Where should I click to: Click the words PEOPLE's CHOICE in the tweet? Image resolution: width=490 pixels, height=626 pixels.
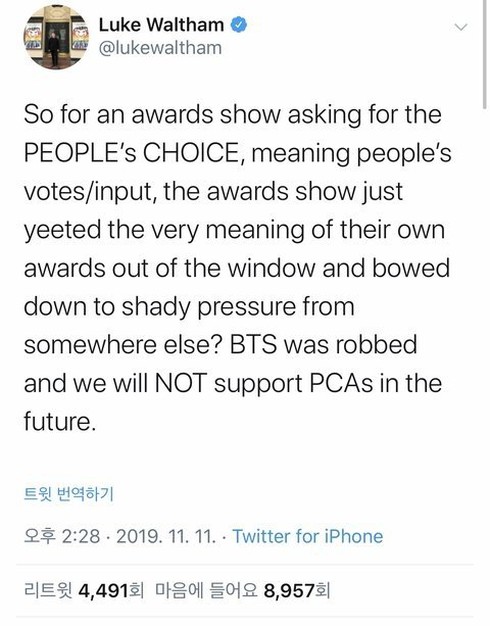click(x=130, y=153)
